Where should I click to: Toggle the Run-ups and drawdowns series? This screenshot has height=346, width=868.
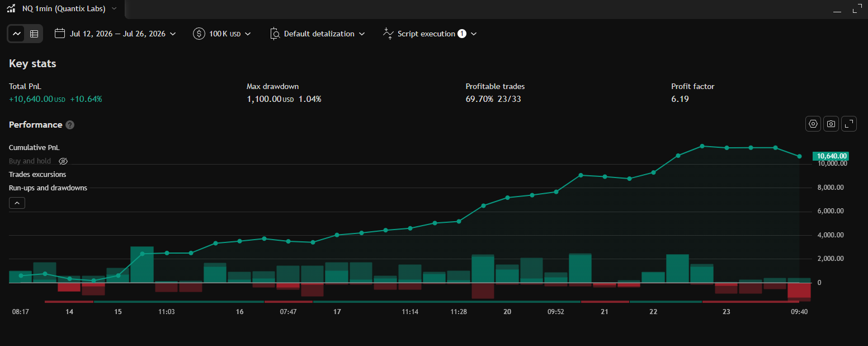48,188
